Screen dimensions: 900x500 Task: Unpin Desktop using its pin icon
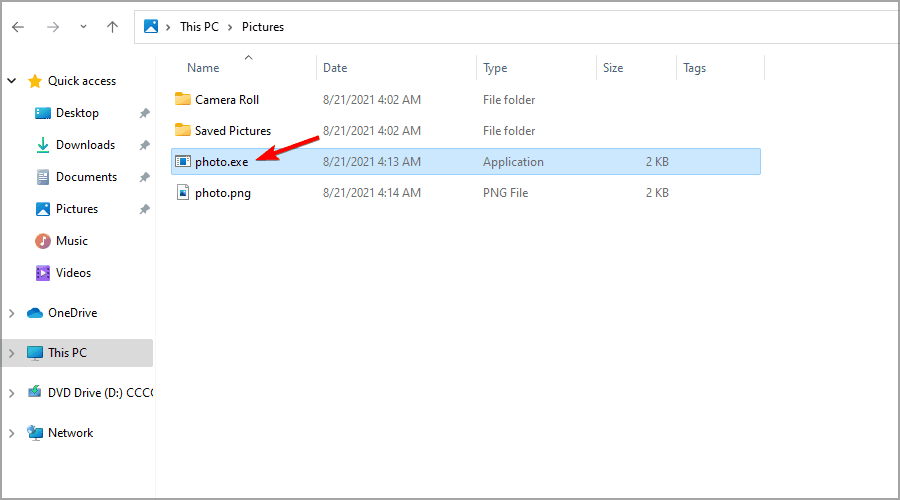point(145,113)
